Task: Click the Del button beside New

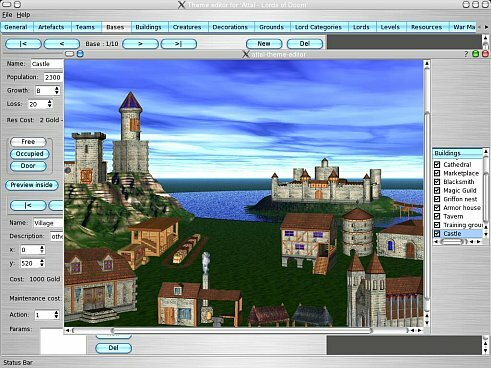Action: 305,44
